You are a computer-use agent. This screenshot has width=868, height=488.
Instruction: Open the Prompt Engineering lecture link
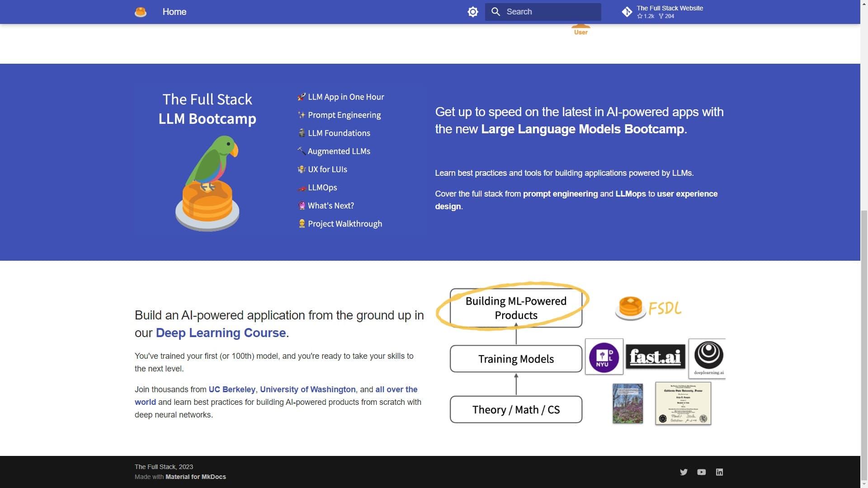tap(344, 115)
